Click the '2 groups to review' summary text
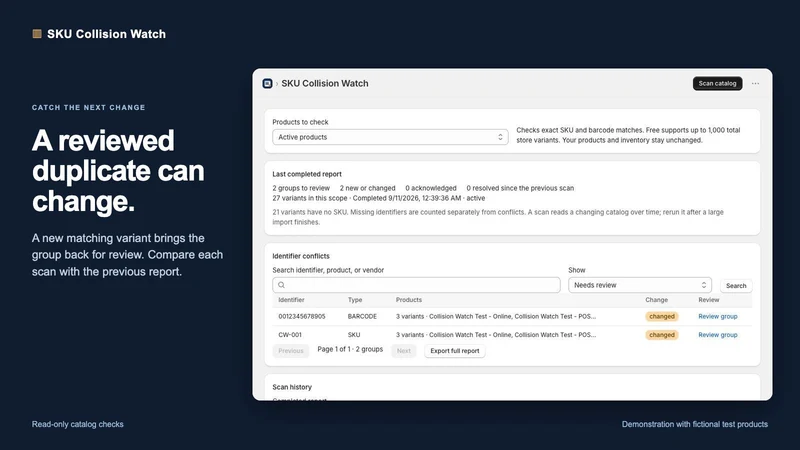 [301, 188]
